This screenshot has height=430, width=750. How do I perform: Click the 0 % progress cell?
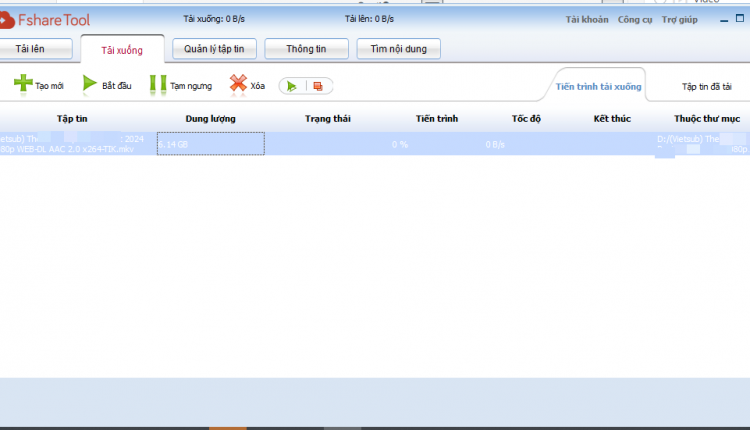(400, 144)
